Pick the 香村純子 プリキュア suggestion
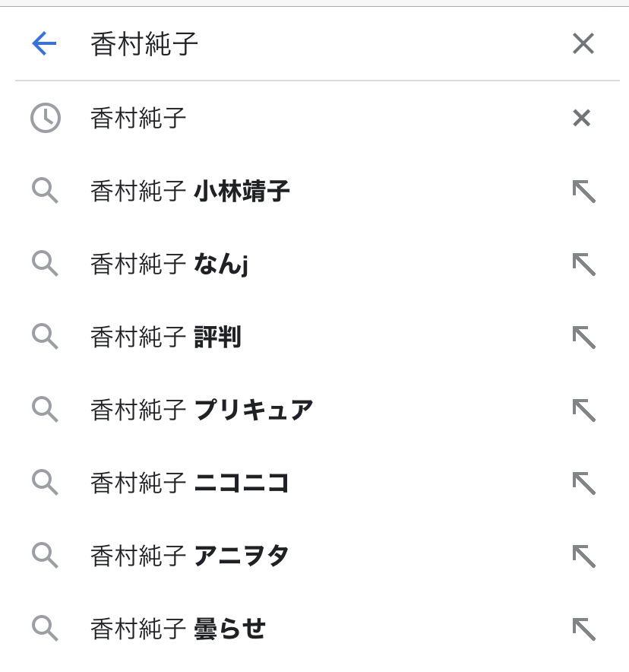This screenshot has height=672, width=629. tap(201, 410)
